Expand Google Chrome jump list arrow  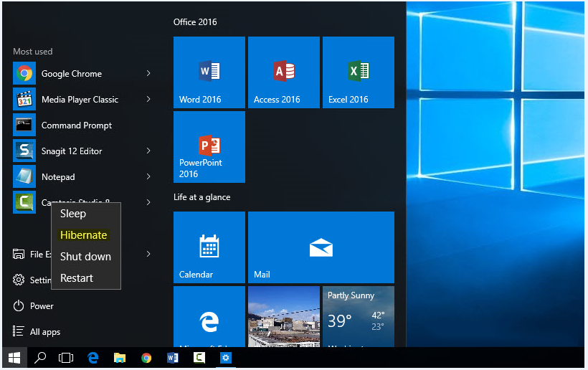point(148,73)
